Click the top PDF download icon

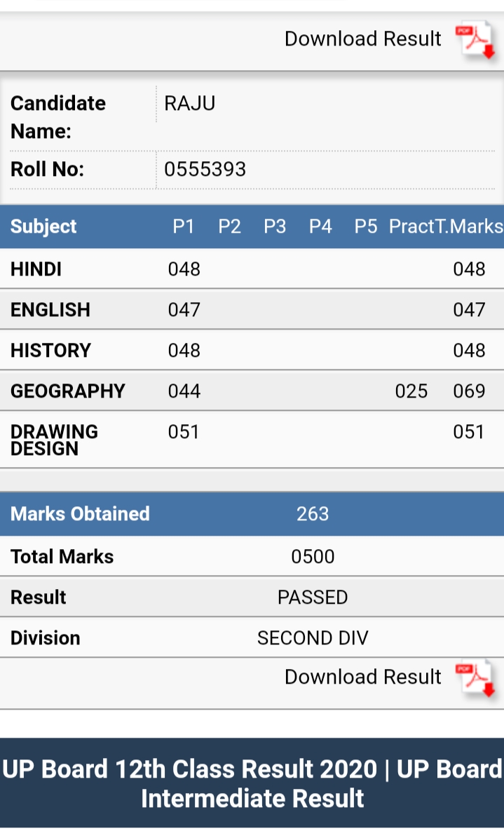475,41
